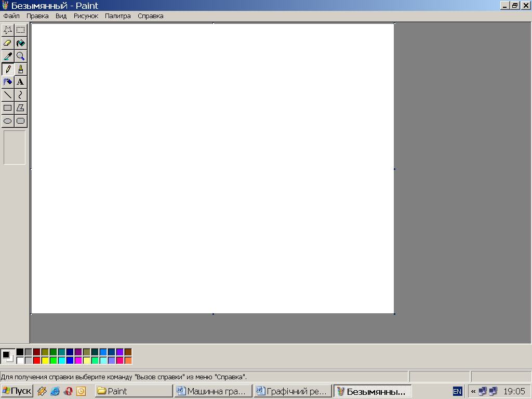The width and height of the screenshot is (532, 399).
Task: Open the Файл menu
Action: [11, 16]
